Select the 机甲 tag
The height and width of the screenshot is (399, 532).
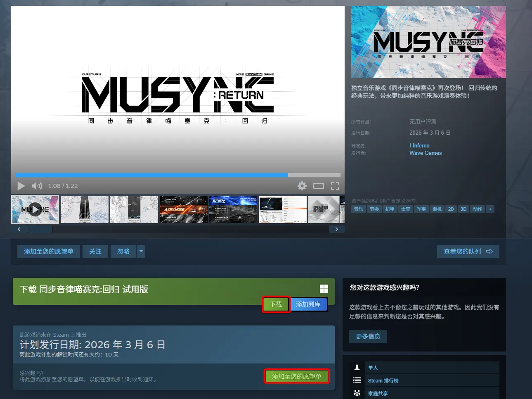coord(390,209)
